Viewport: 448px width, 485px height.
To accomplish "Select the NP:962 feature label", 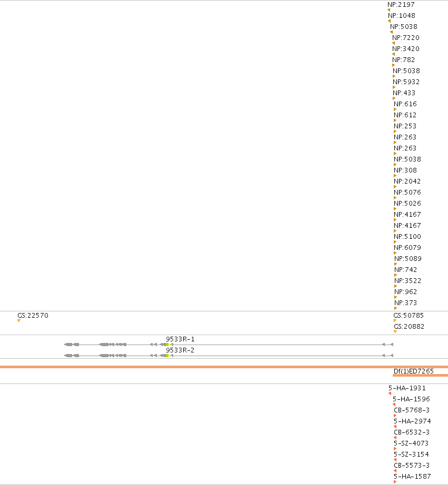I will 405,292.
